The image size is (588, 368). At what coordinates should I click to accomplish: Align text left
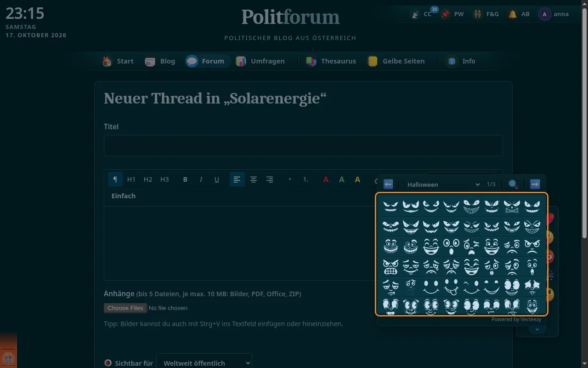(x=237, y=179)
